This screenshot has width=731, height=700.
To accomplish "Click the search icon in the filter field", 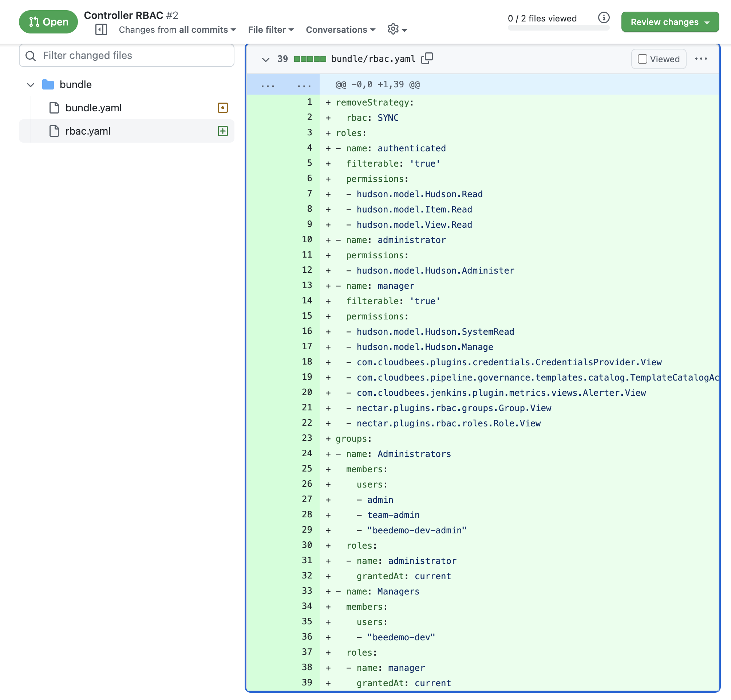I will 31,56.
